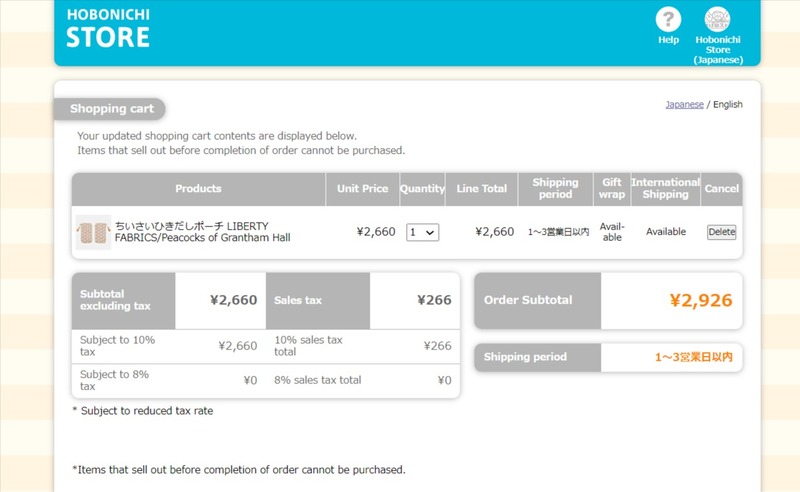Click the Shopping cart heading label

112,109
